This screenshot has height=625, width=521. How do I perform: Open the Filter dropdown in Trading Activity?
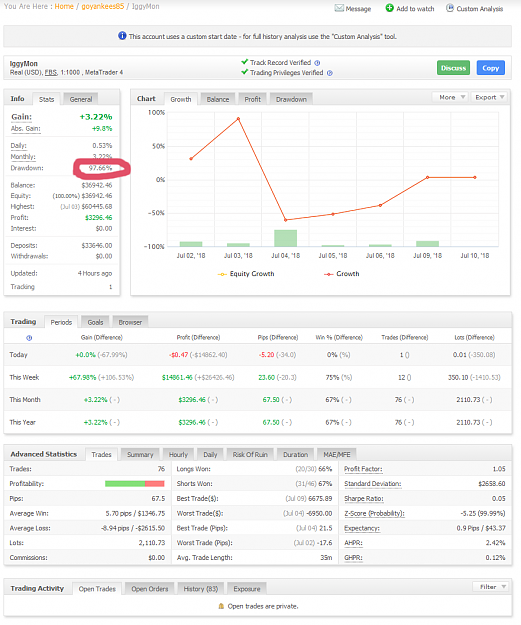pyautogui.click(x=492, y=587)
